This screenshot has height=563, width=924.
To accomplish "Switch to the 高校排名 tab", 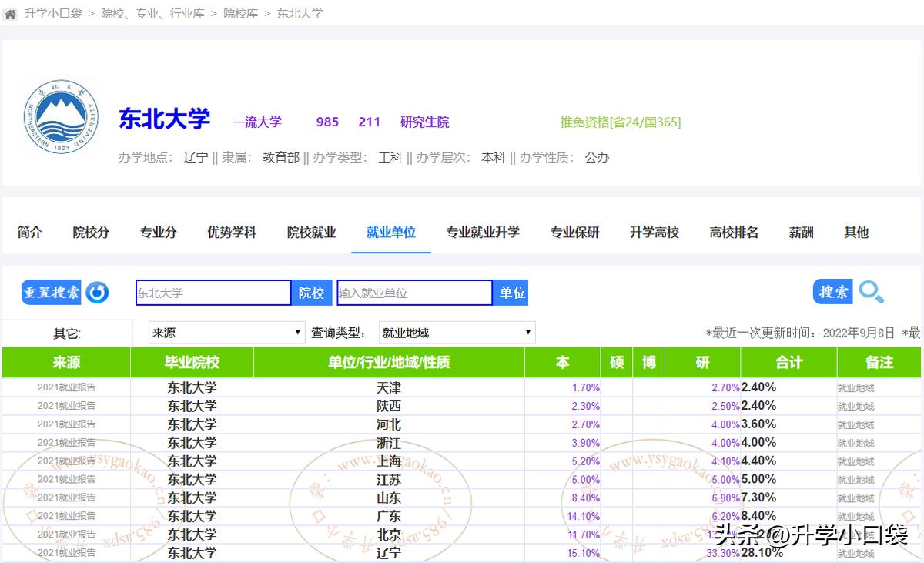I will tap(733, 233).
